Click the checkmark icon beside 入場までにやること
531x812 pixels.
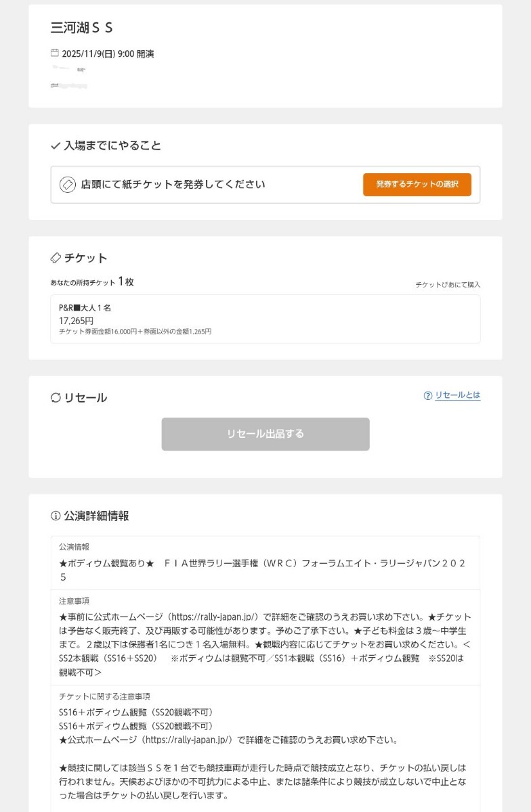56,145
